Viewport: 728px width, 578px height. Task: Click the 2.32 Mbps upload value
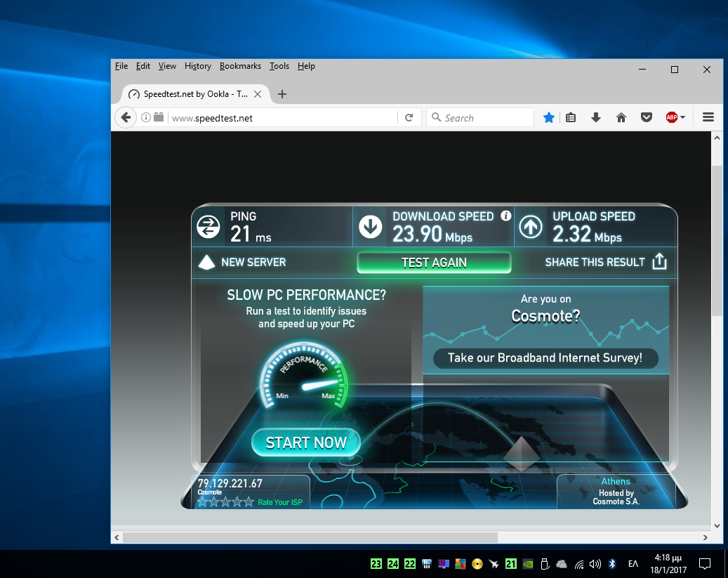coord(587,233)
